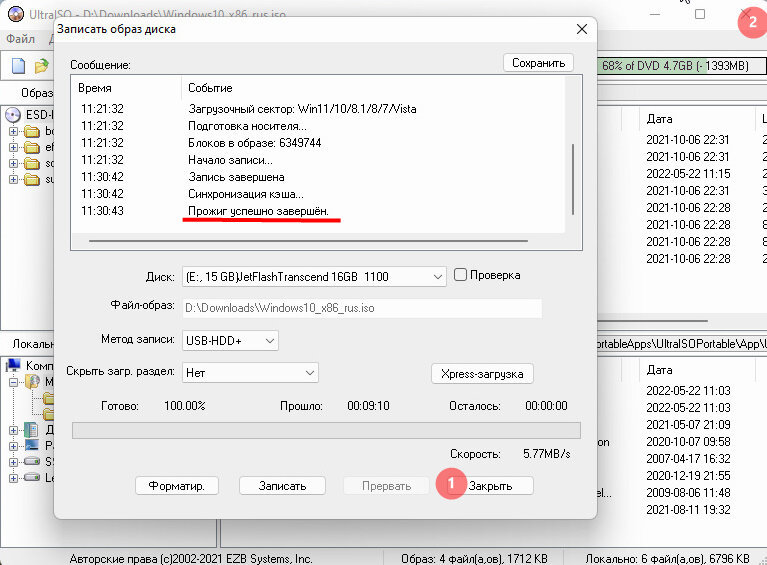Screen dimensions: 767x565
Task: Select the row dated 2009-08-06 11:48
Action: click(688, 493)
